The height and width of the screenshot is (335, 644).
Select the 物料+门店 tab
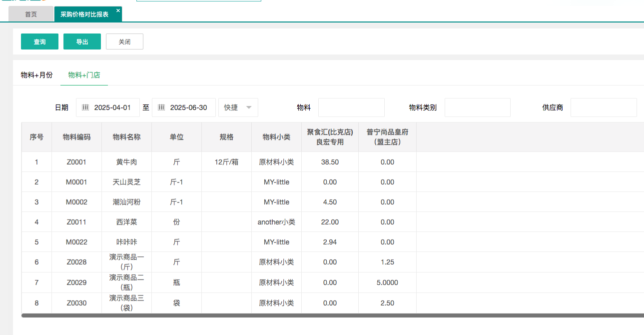click(84, 75)
